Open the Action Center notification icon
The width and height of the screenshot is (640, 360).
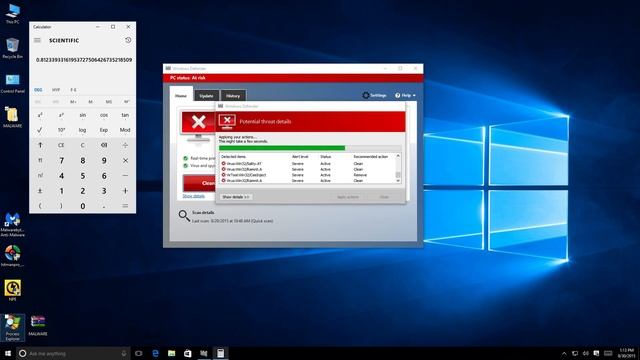pyautogui.click(x=596, y=353)
